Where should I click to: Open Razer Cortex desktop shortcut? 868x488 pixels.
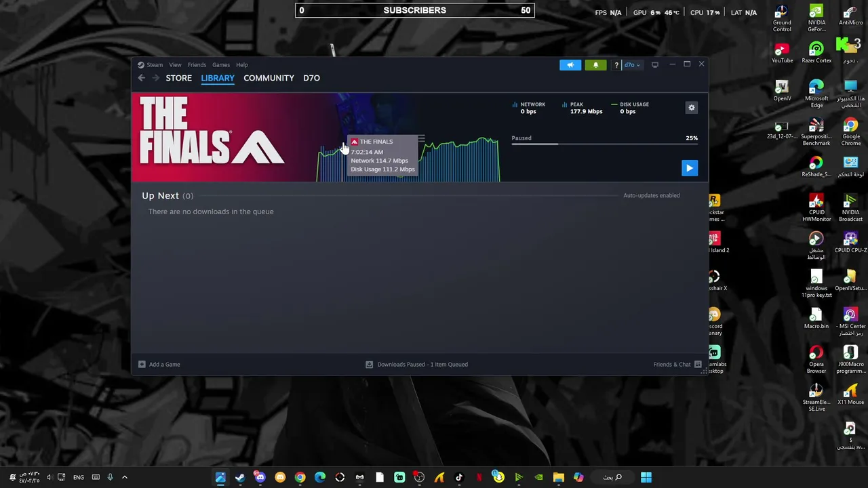[816, 54]
